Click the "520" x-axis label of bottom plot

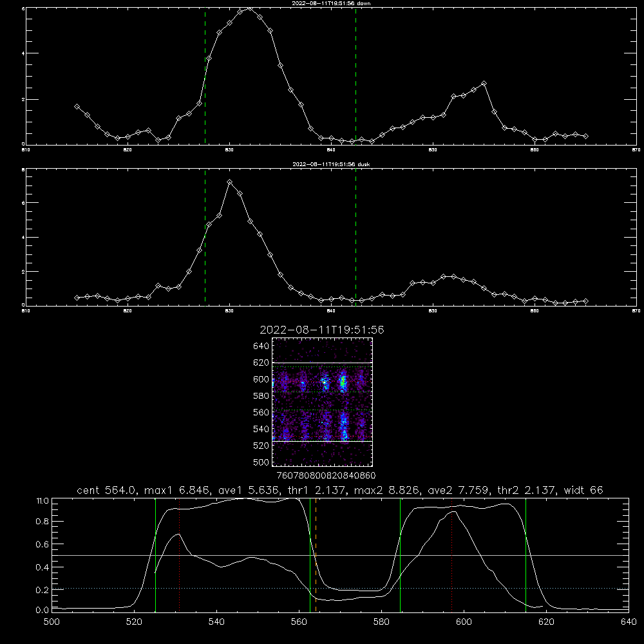point(134,622)
